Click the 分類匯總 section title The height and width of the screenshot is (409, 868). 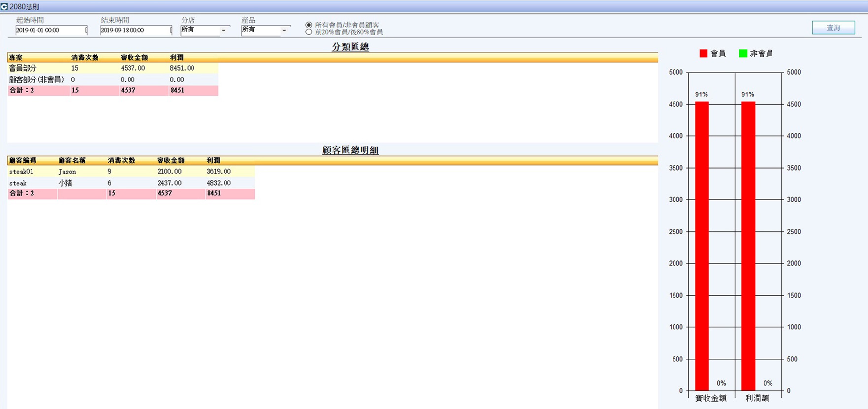click(x=351, y=47)
